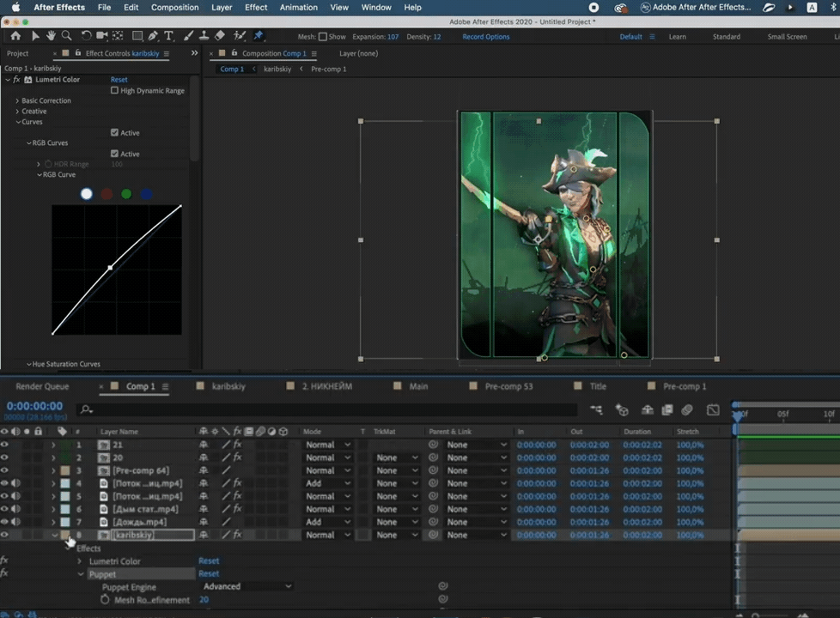Viewport: 840px width, 618px height.
Task: Select the Rotation tool
Action: tap(86, 36)
